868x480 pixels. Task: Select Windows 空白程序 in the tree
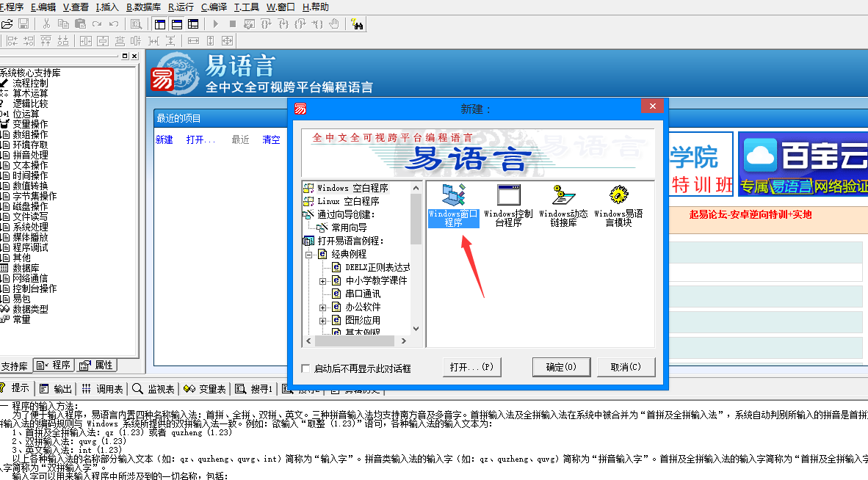tap(352, 188)
